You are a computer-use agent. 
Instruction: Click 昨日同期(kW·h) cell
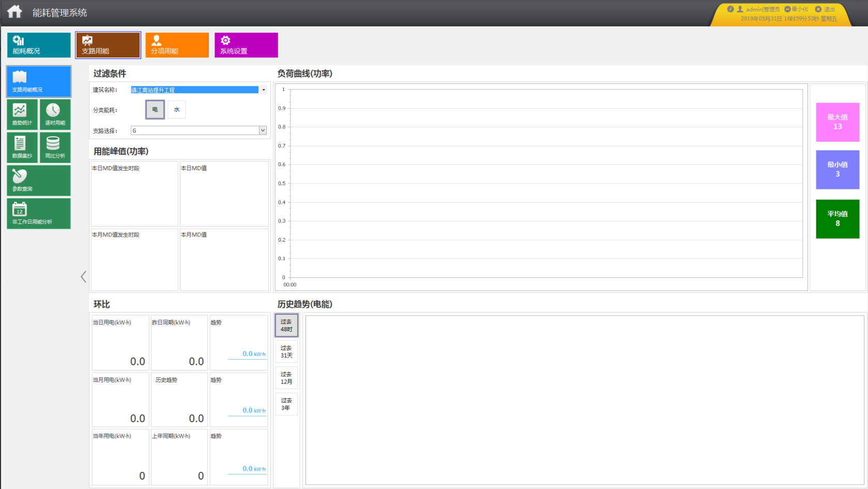coord(179,343)
